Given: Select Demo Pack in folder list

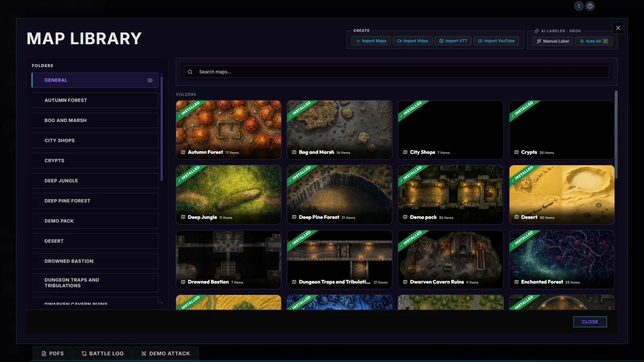Looking at the screenshot, I should click(x=95, y=221).
